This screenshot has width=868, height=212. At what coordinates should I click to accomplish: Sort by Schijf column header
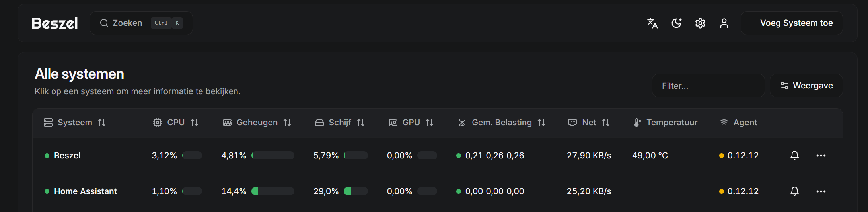[x=340, y=123]
